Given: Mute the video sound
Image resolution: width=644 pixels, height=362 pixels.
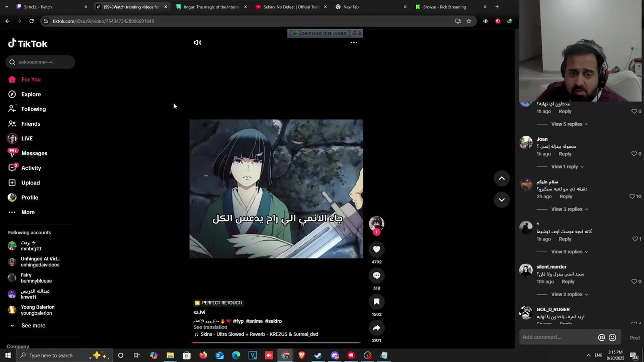Looking at the screenshot, I should coord(197,43).
